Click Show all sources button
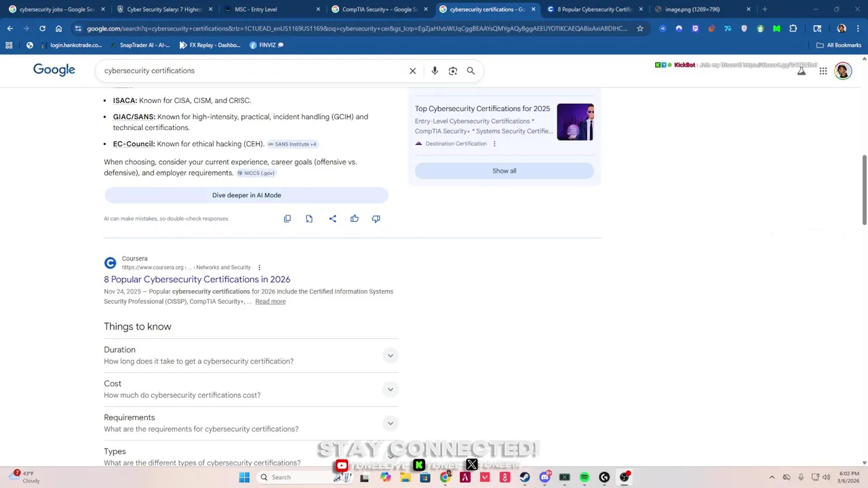This screenshot has width=868, height=488. [504, 171]
